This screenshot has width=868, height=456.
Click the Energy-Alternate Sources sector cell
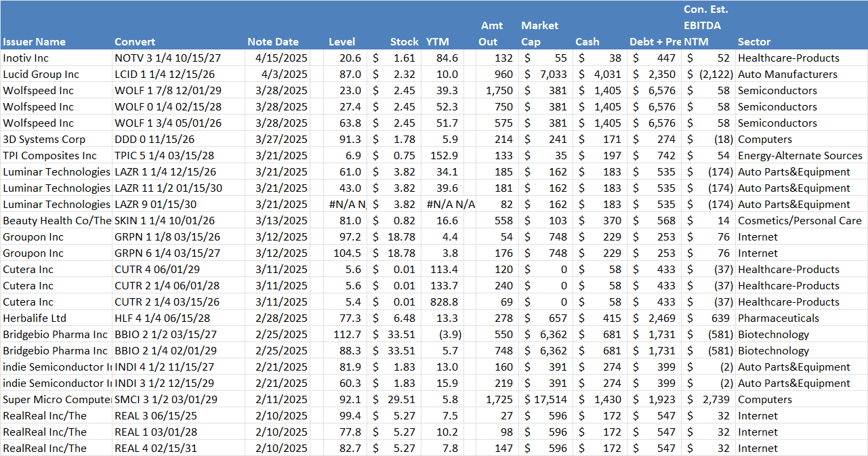coord(800,156)
